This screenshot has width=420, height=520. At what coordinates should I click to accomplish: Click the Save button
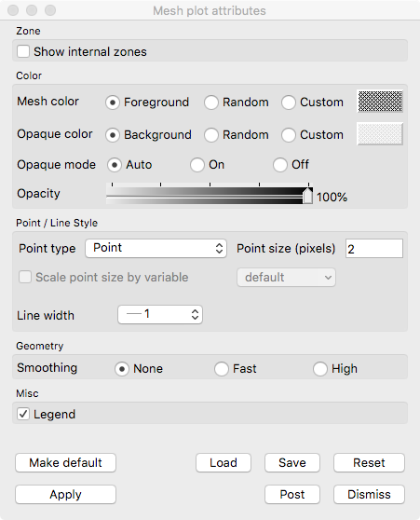click(292, 462)
